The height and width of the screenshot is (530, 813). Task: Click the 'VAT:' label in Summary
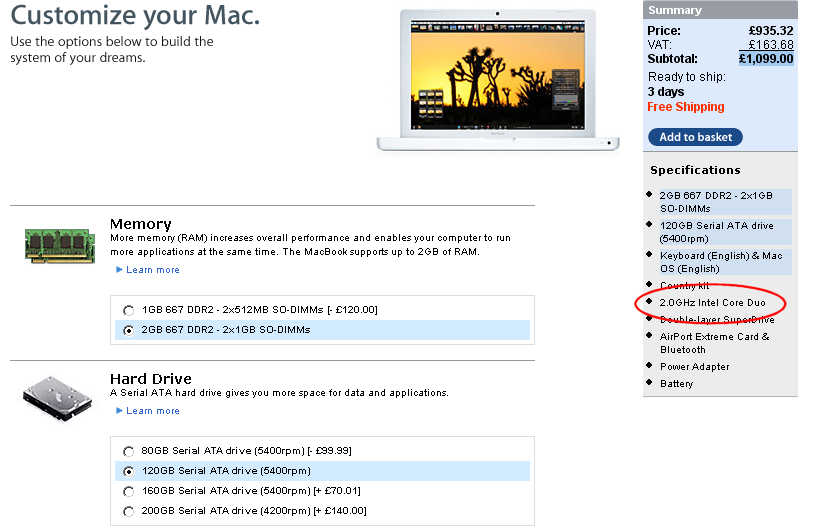659,45
